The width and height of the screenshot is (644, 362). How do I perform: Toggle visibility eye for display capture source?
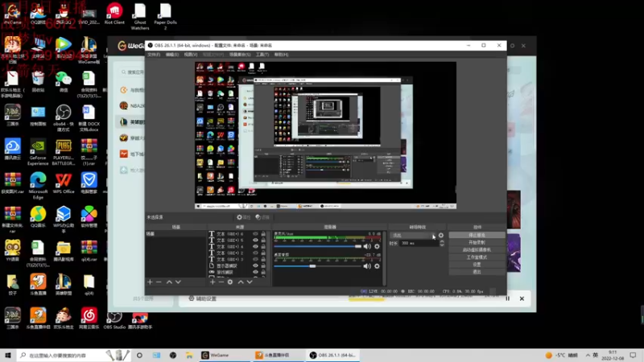coord(255,265)
